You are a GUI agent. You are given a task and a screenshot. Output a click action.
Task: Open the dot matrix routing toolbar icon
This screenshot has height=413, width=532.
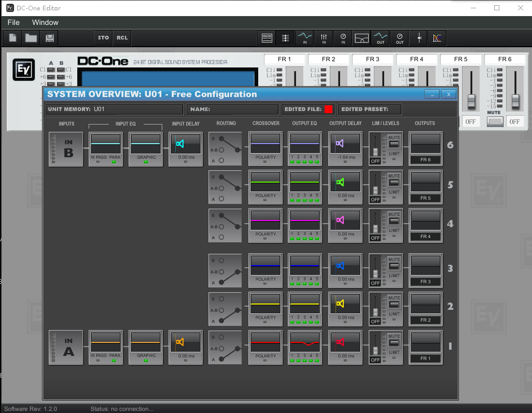[285, 38]
